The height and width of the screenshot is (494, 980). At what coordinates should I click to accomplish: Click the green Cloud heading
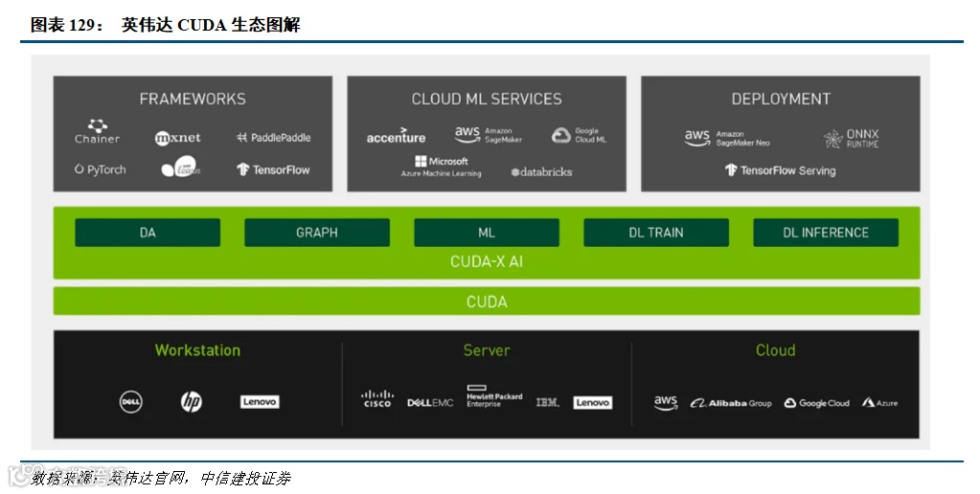pyautogui.click(x=776, y=349)
